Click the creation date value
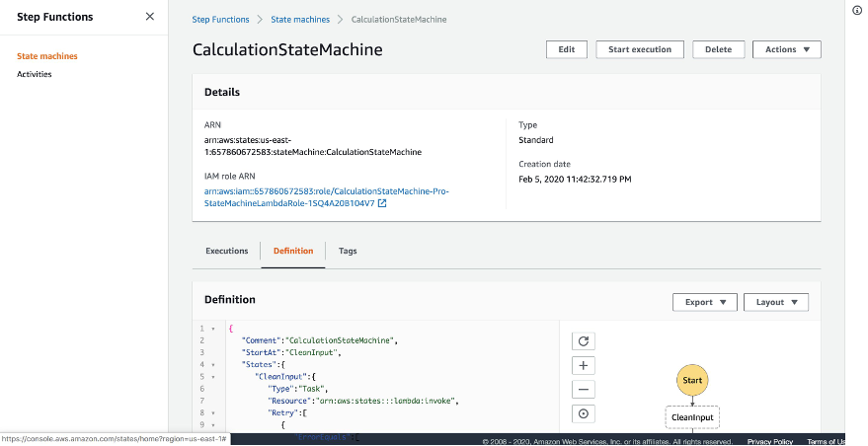 (x=575, y=180)
